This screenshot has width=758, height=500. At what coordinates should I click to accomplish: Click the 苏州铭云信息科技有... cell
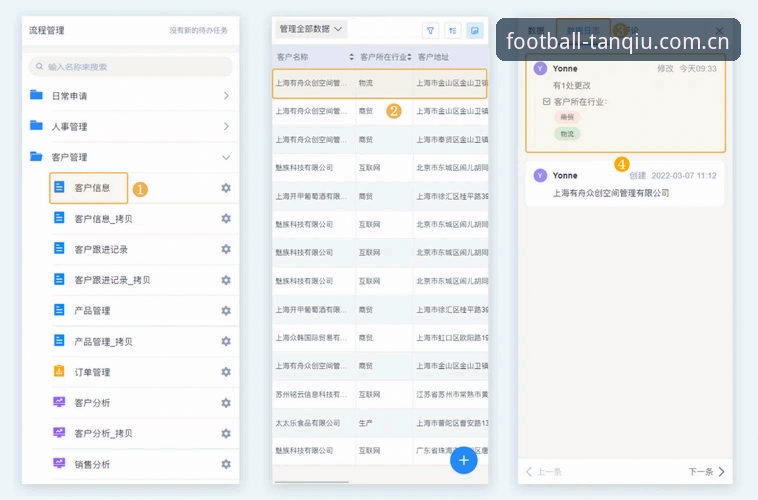click(311, 395)
